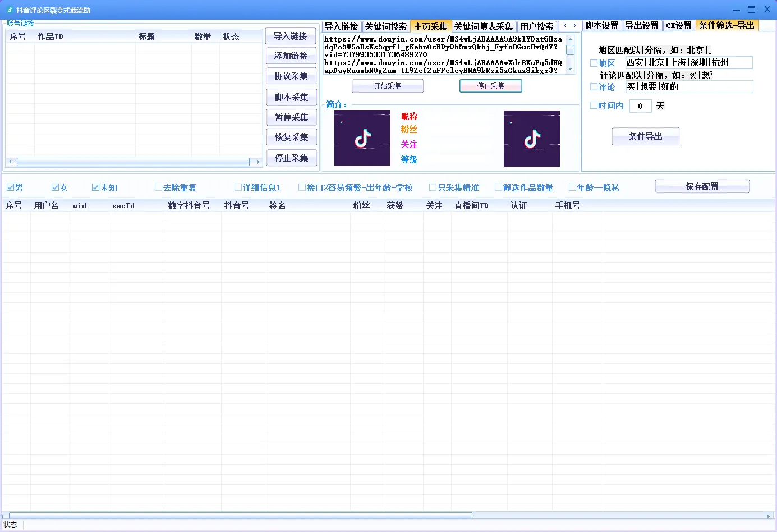Select the 主页采集 tab

[431, 26]
